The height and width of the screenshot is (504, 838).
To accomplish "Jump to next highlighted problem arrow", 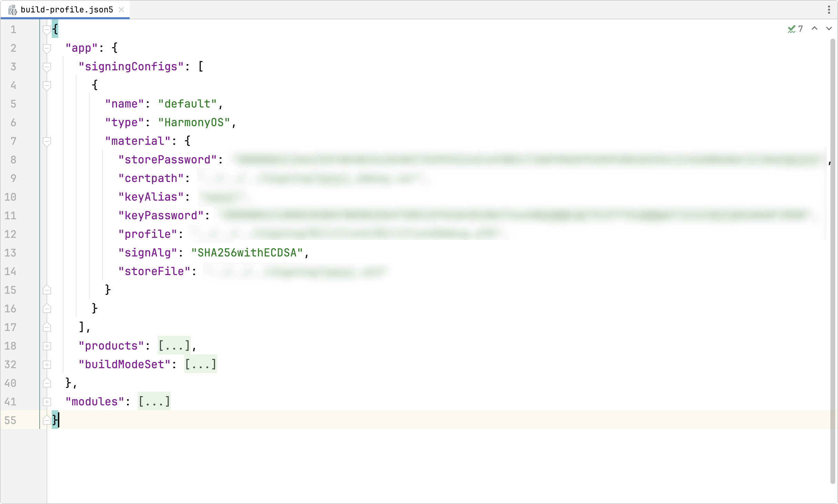I will pyautogui.click(x=829, y=29).
